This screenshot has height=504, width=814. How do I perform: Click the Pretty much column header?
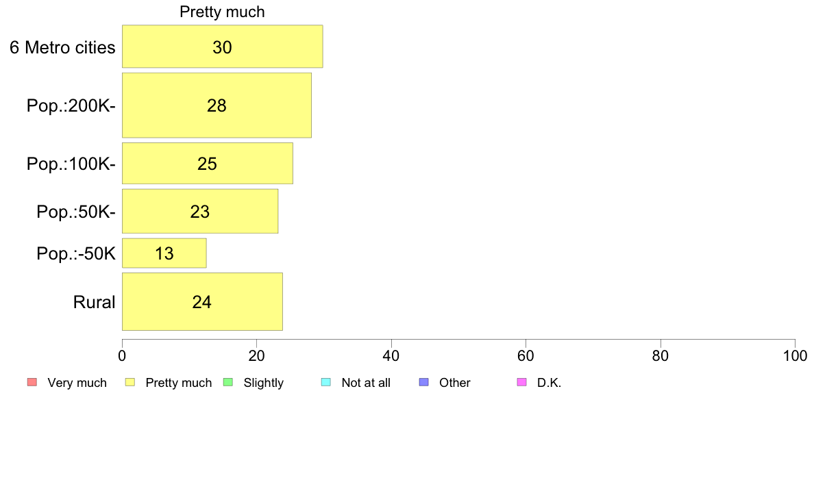[x=222, y=12]
